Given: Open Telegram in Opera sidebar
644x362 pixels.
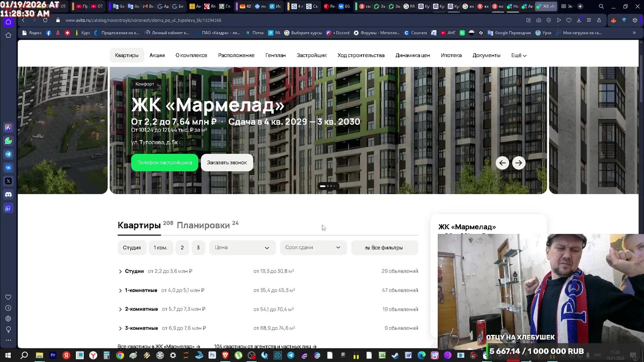Looking at the screenshot, I should [x=8, y=154].
